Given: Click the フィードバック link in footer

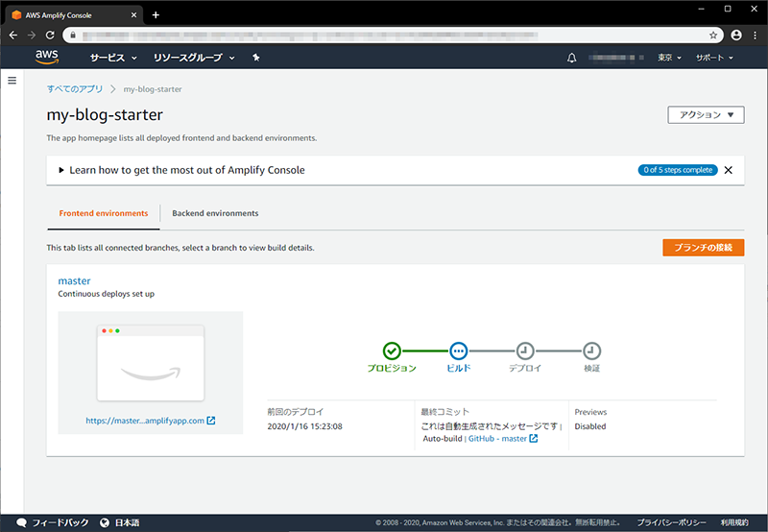Looking at the screenshot, I should 60,522.
